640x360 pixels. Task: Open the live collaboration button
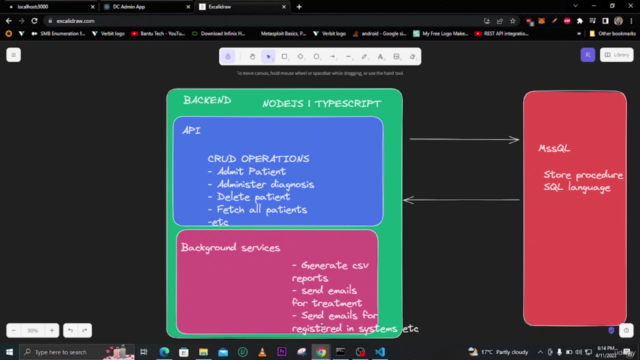coord(588,55)
